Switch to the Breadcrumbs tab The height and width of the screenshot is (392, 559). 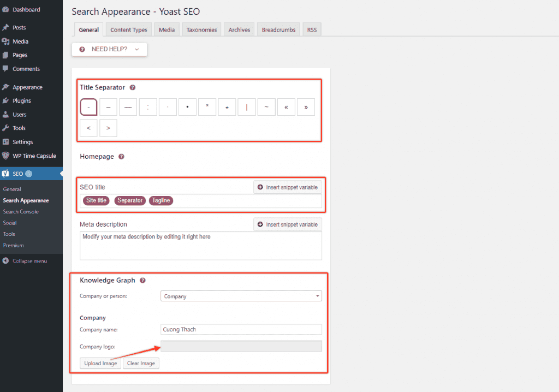(x=278, y=30)
